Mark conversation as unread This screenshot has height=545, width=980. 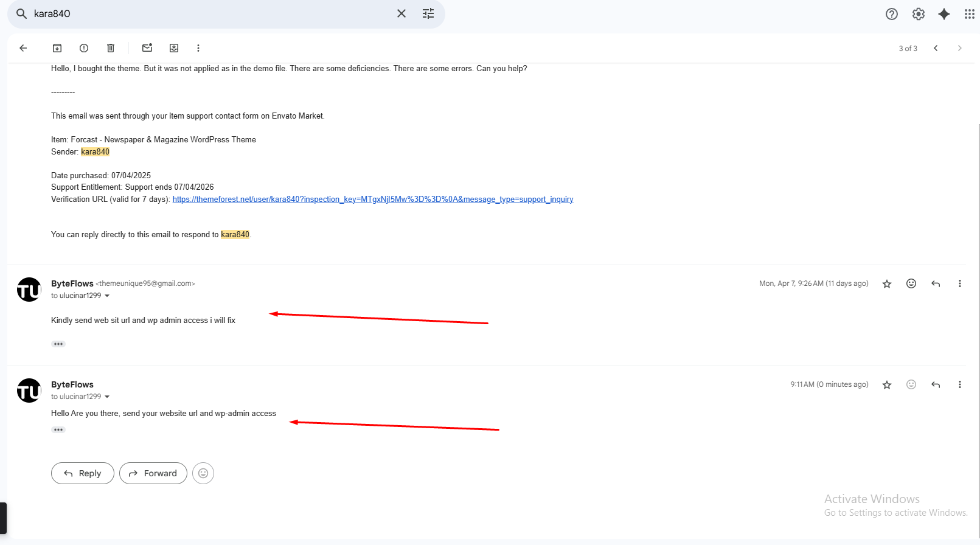pyautogui.click(x=147, y=48)
